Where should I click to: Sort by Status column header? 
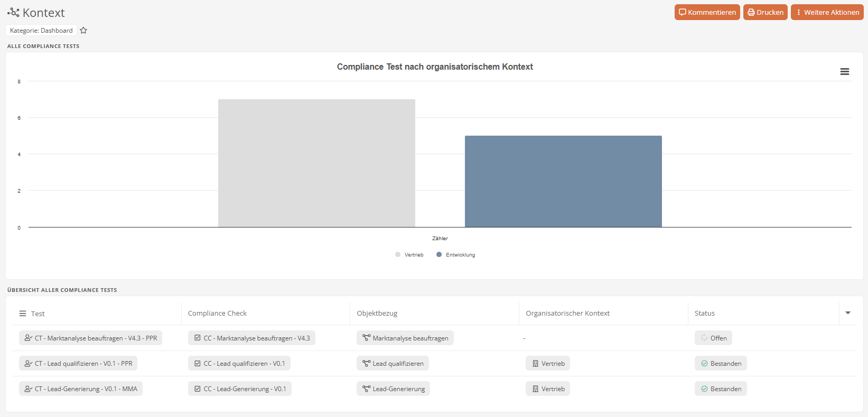[704, 314]
